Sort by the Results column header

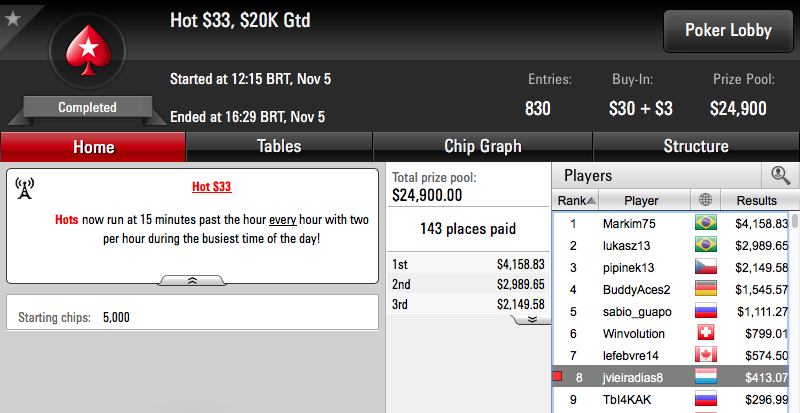[756, 200]
